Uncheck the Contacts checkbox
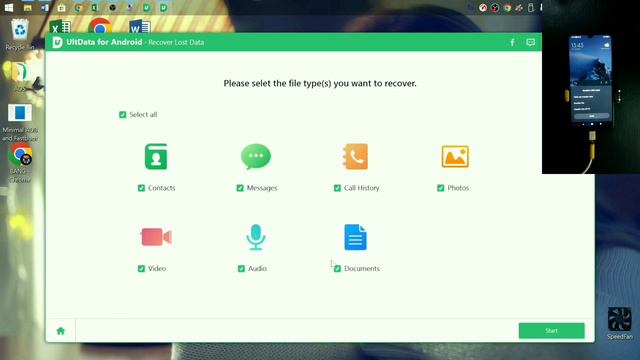 pos(141,188)
